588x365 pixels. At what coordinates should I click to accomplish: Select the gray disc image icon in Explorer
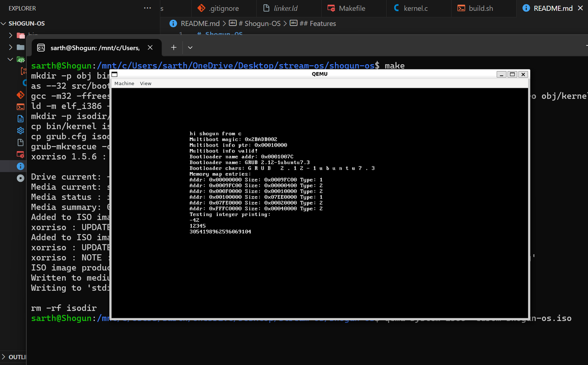coord(21,178)
